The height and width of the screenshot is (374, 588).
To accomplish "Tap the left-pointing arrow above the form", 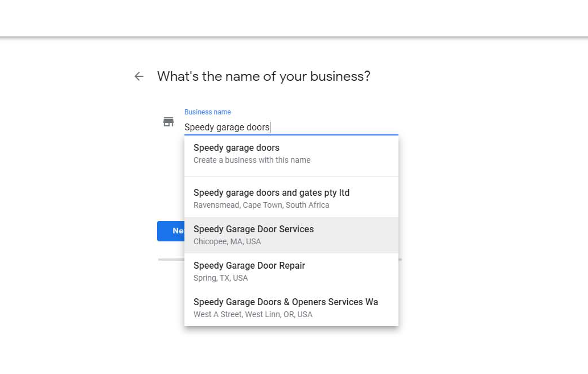I will [138, 76].
